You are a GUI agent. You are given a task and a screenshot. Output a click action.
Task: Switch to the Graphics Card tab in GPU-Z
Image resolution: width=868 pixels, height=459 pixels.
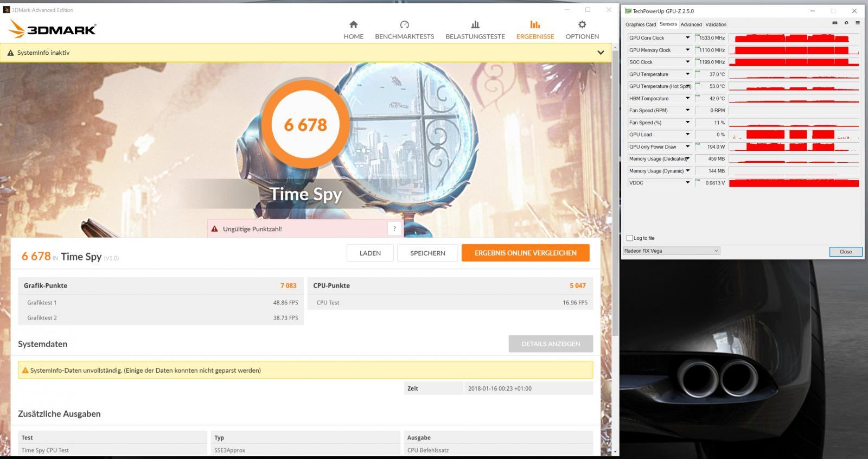click(x=641, y=24)
